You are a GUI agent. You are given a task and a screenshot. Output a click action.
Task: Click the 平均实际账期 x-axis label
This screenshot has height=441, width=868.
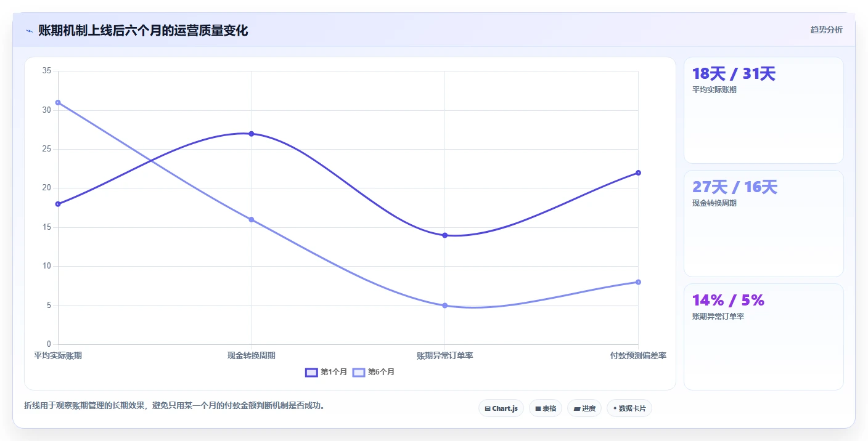[x=58, y=355]
